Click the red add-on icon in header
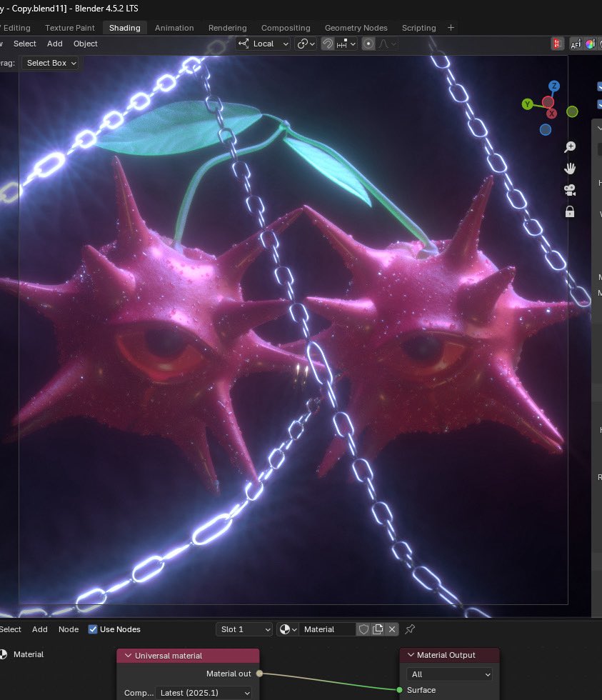The image size is (602, 700). point(557,44)
